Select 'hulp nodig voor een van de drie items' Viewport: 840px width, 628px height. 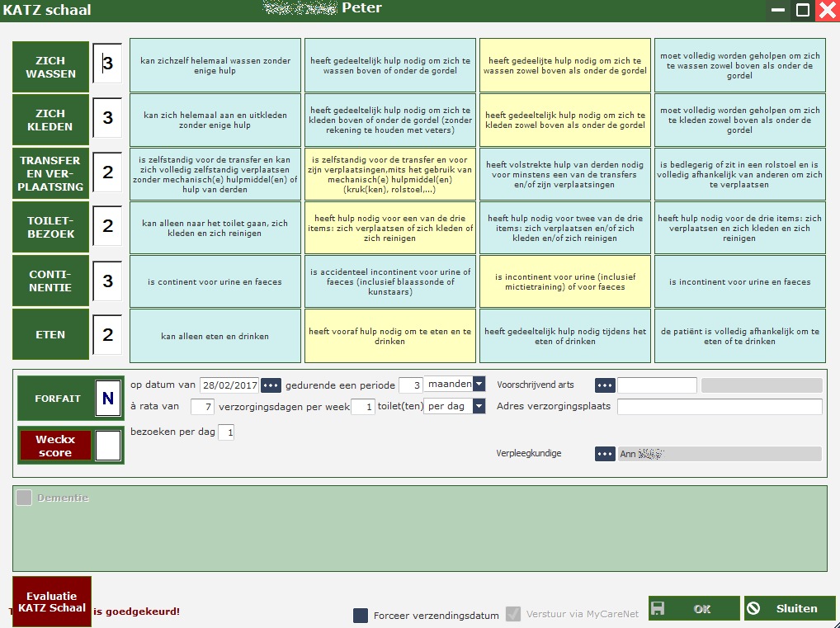(x=390, y=228)
